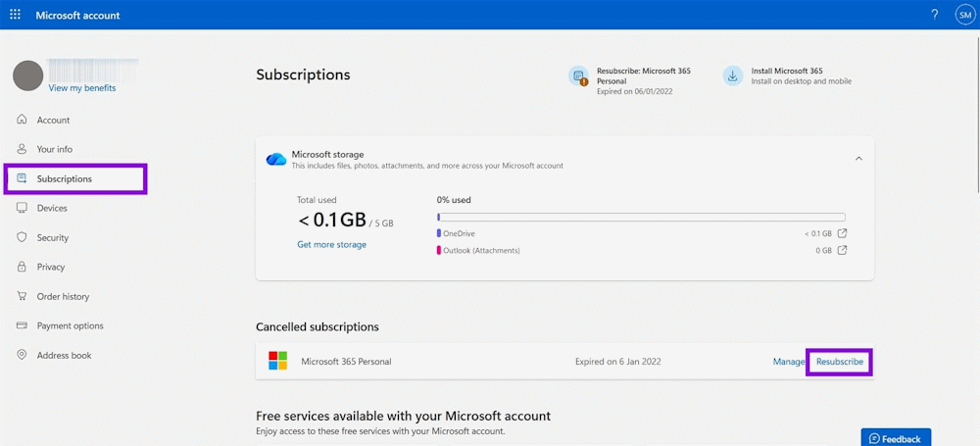Click the Account home icon
Screen dimensions: 980x446
pyautogui.click(x=22, y=120)
